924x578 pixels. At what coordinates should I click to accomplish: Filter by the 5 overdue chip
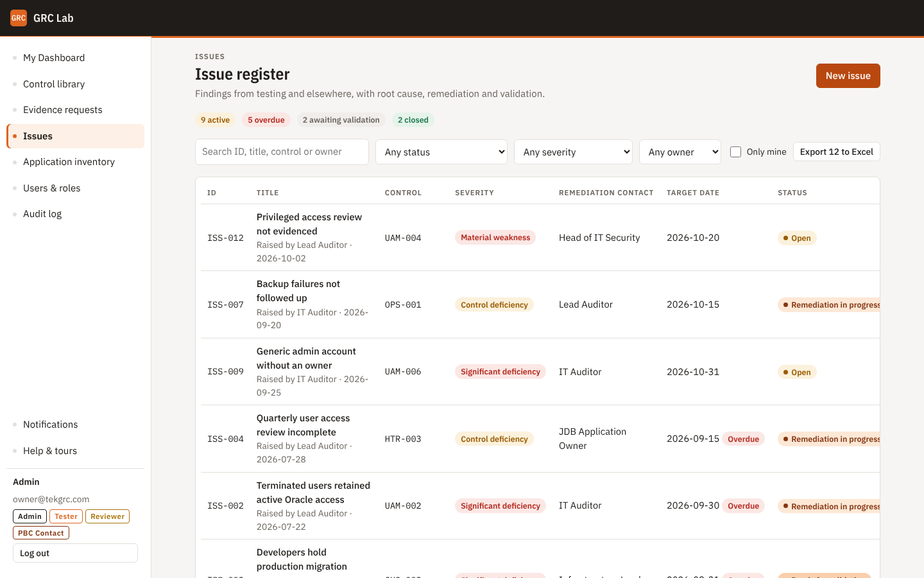tap(266, 120)
